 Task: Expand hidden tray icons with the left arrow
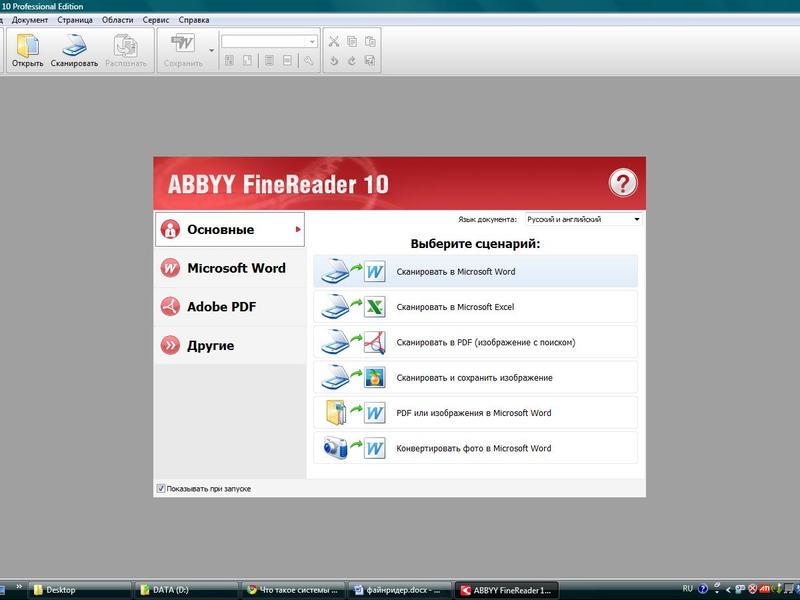coord(728,590)
